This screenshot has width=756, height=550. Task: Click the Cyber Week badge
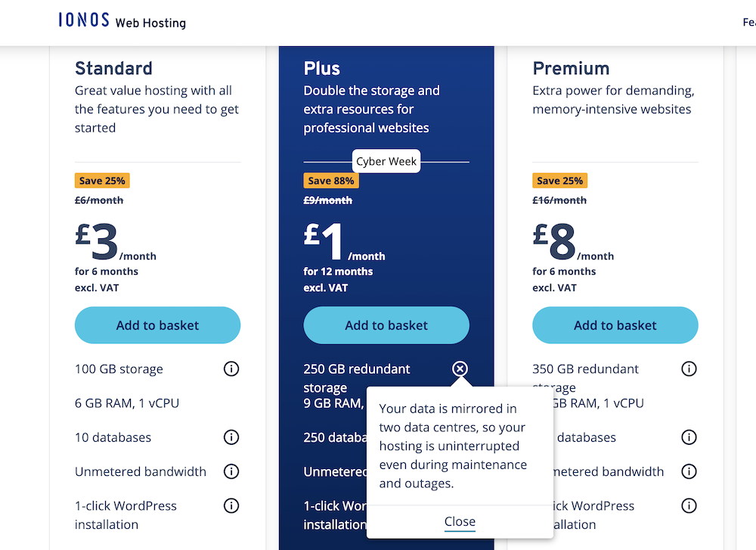tap(386, 161)
